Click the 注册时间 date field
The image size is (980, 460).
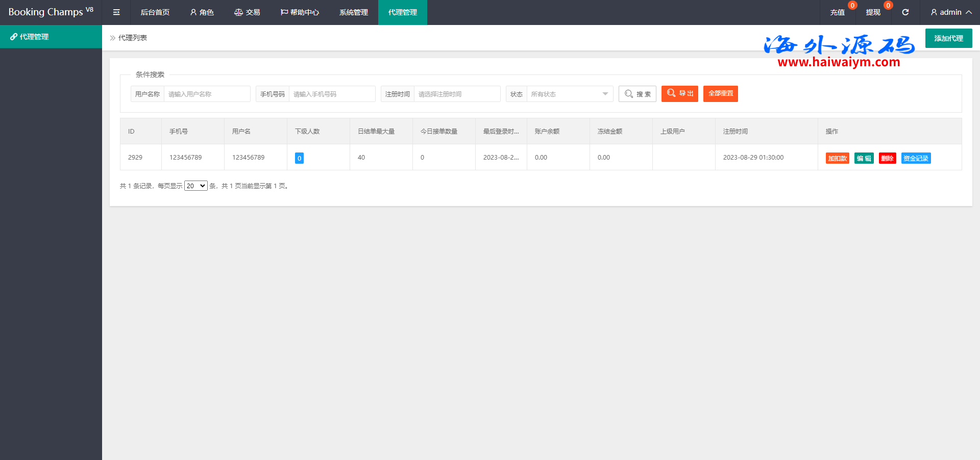point(456,94)
